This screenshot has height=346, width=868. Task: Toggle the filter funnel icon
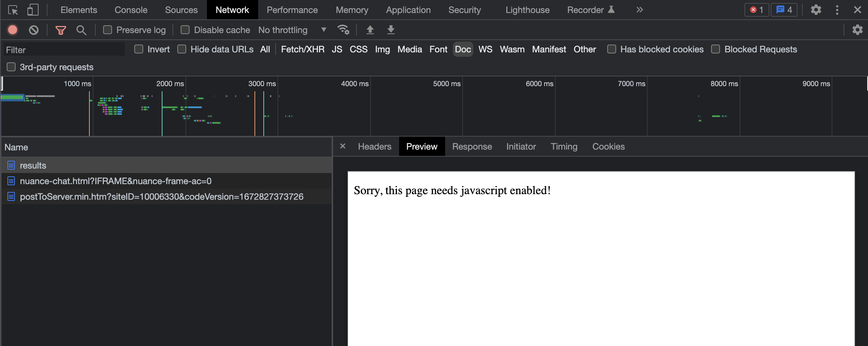click(x=60, y=30)
